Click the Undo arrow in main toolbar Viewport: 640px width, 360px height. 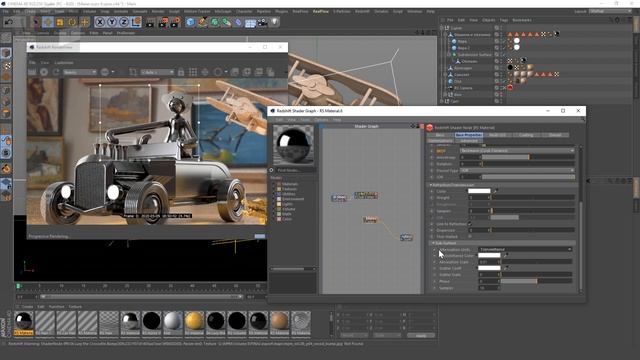click(x=9, y=22)
